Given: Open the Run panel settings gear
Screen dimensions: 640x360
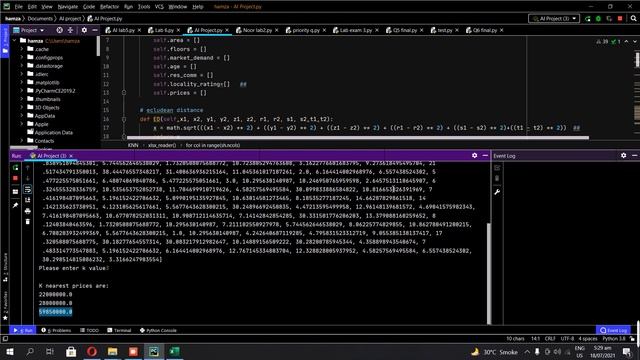Looking at the screenshot, I should pos(474,156).
